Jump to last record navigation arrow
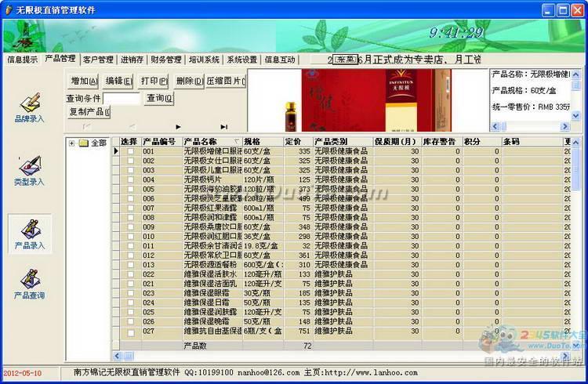Viewport: 588px width, 384px height. click(224, 127)
